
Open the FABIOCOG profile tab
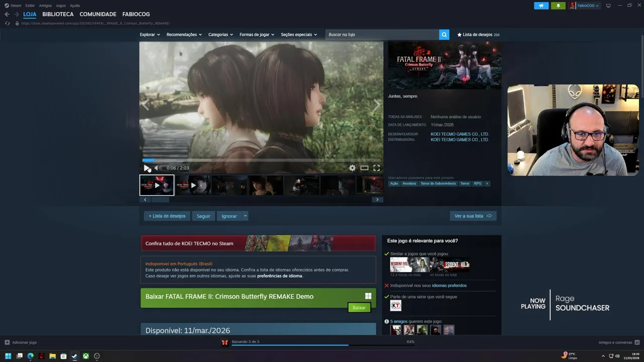137,15
